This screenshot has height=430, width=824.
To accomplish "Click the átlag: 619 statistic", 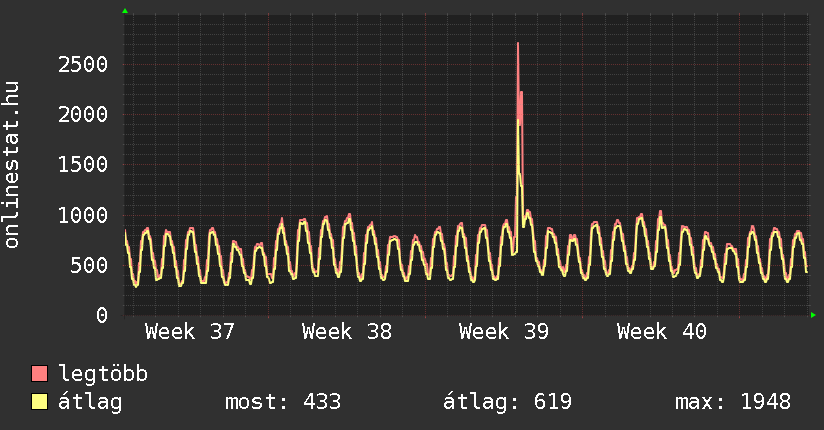I will click(x=507, y=402).
